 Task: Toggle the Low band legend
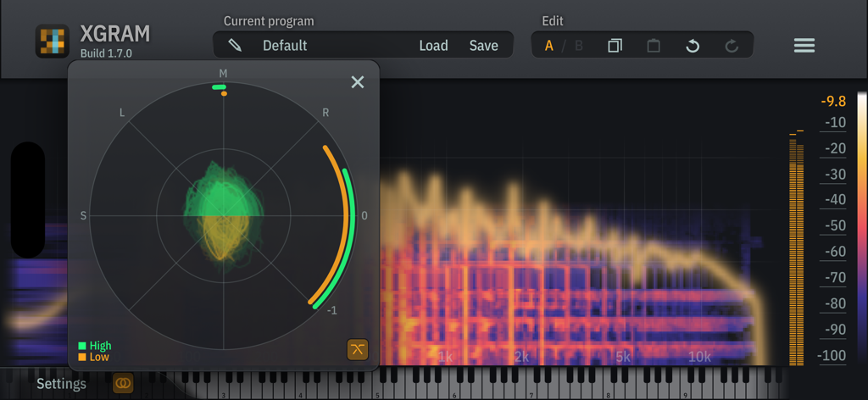pyautogui.click(x=93, y=357)
